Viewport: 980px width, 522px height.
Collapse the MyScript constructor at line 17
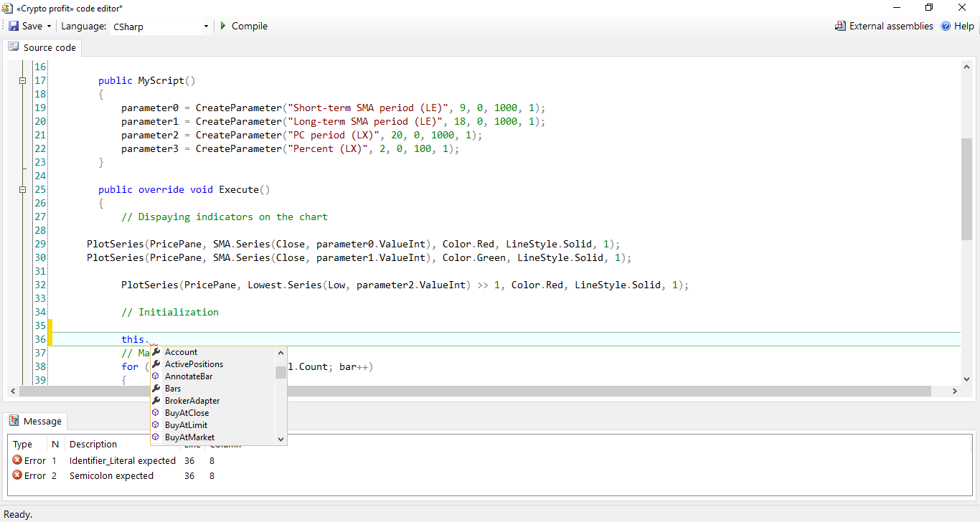22,81
